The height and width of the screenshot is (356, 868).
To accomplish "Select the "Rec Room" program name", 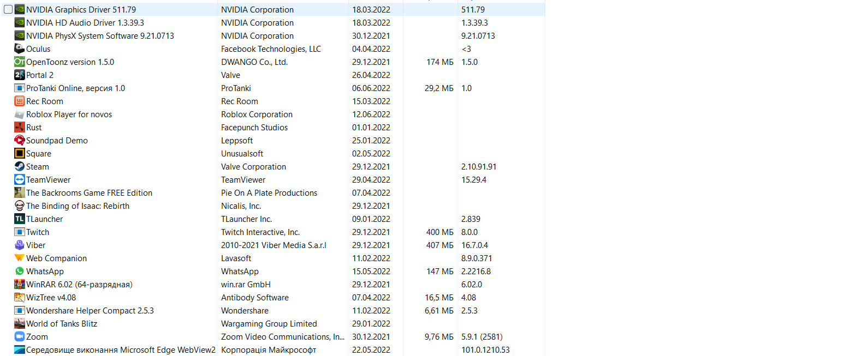I will [x=45, y=101].
